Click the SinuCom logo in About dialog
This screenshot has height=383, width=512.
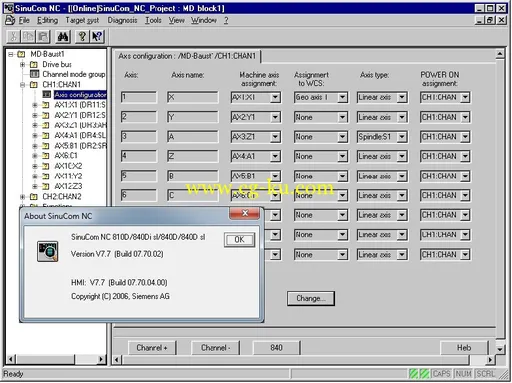[47, 252]
